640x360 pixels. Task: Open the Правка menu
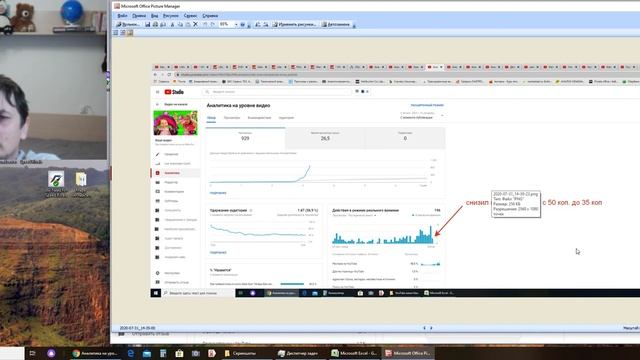tap(139, 16)
